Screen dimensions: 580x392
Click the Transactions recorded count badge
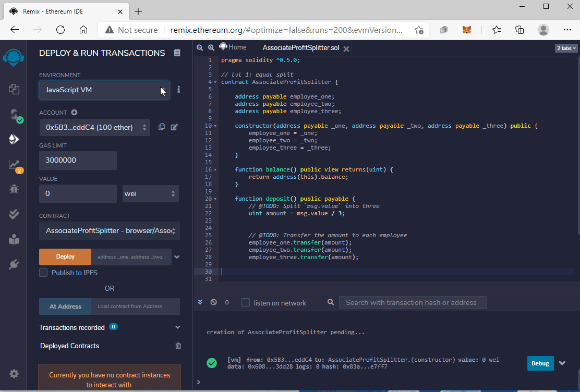pos(114,326)
